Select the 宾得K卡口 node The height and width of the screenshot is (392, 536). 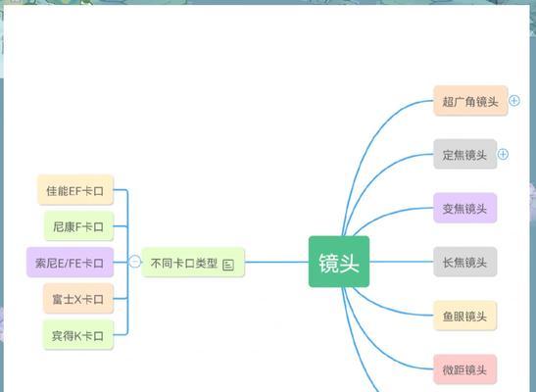pyautogui.click(x=78, y=335)
